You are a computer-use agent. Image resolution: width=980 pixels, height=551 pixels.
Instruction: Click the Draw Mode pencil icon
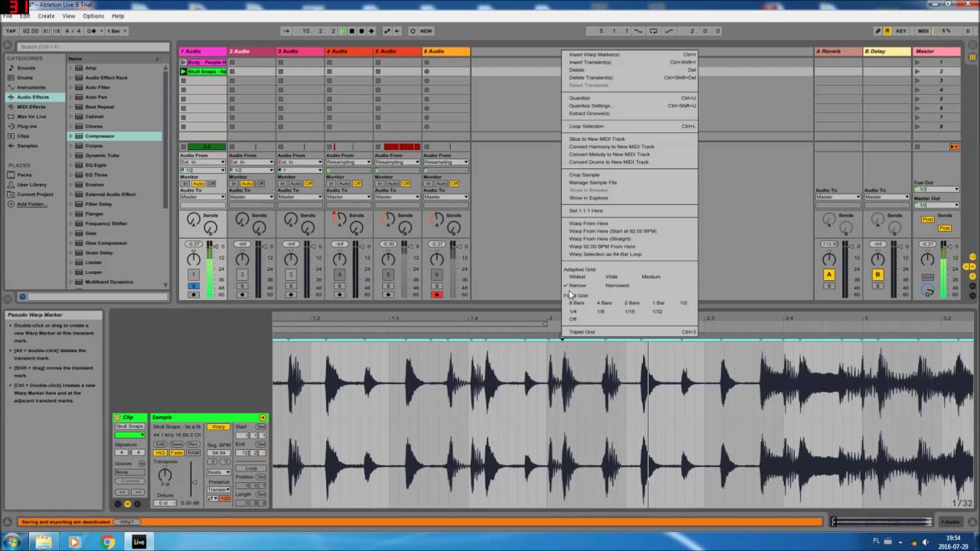(x=878, y=31)
